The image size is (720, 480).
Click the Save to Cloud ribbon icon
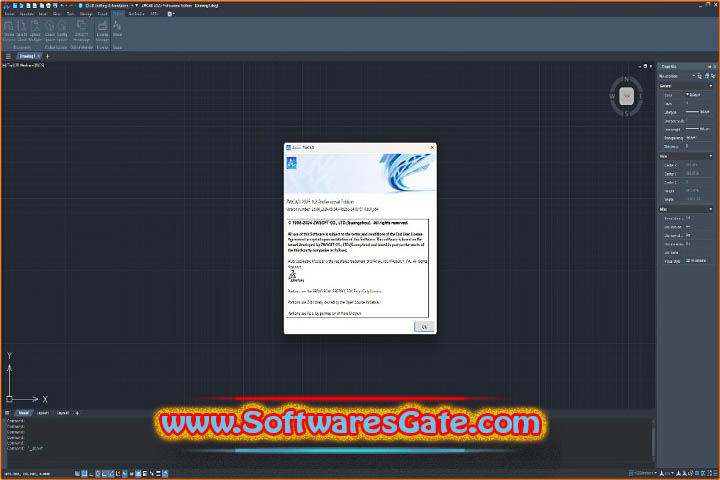tap(22, 31)
